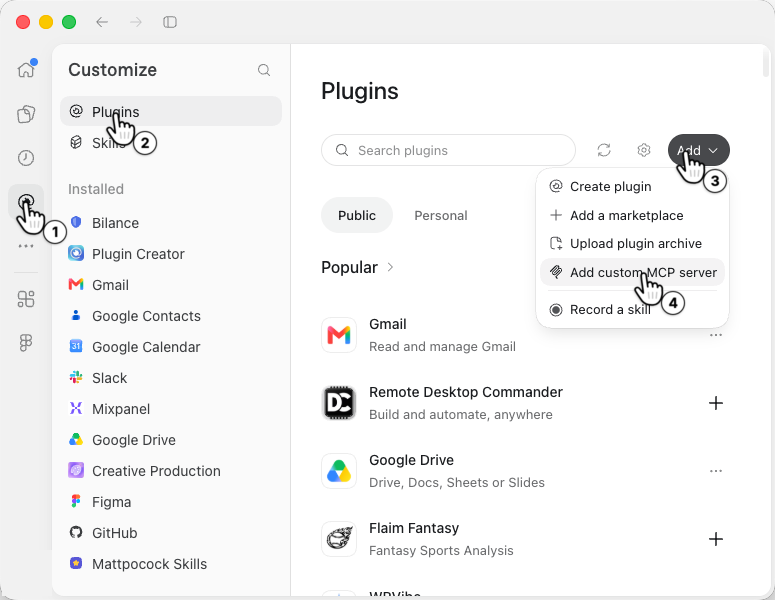The width and height of the screenshot is (775, 600).
Task: Open more options for Gmail plugin
Action: pyautogui.click(x=716, y=335)
